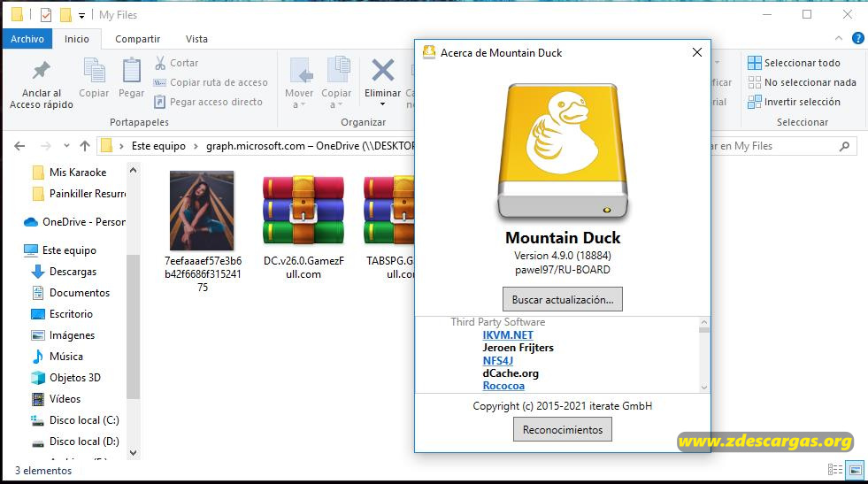Screen dimensions: 868x484
Task: Go forward with the right arrow
Action: [46, 146]
